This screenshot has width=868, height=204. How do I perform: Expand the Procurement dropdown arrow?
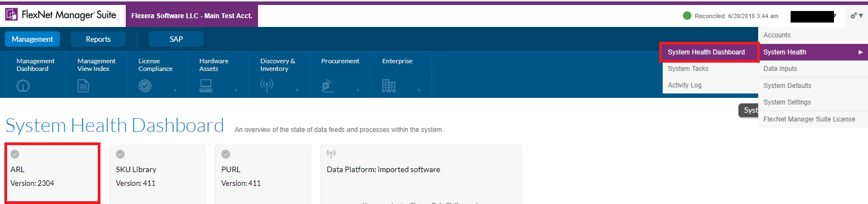pos(358,90)
